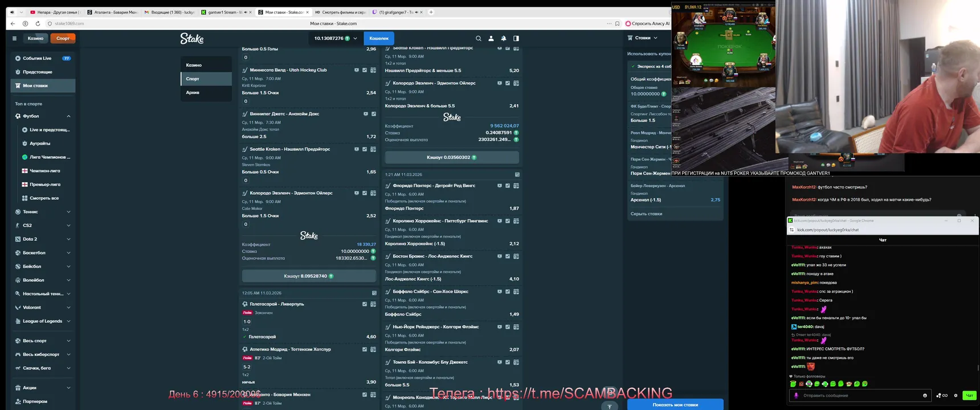Screen dimensions: 980x410
Task: Expand the Баскетбол section
Action: coord(68,253)
